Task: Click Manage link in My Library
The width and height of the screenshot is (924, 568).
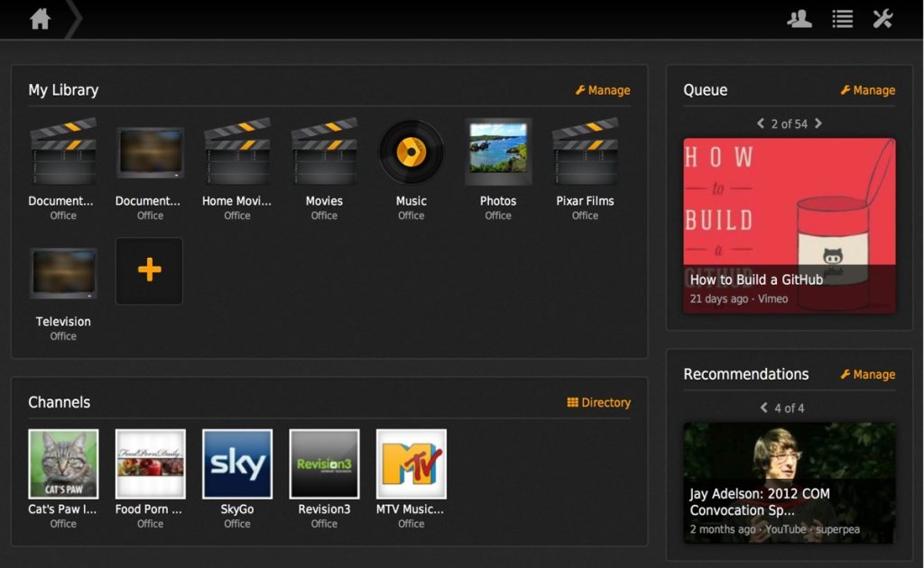Action: tap(603, 90)
